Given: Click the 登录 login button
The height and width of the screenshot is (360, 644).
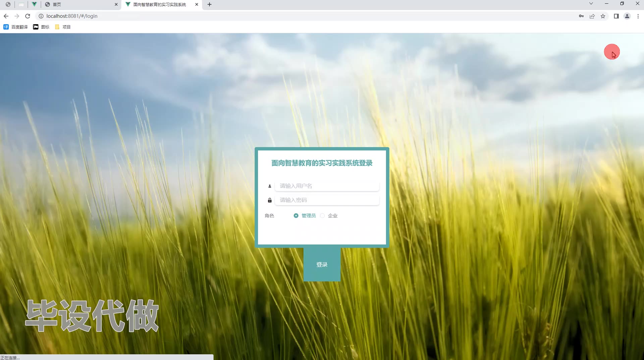Looking at the screenshot, I should click(322, 265).
